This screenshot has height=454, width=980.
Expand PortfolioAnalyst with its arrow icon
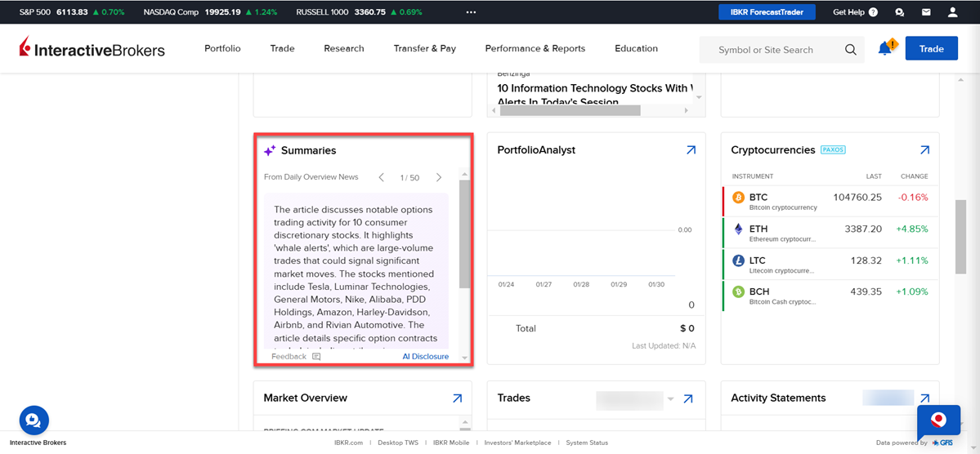tap(691, 150)
